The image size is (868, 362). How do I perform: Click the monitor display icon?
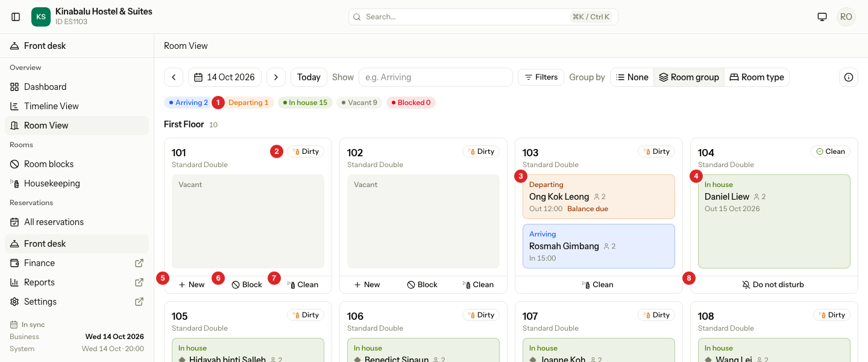click(822, 17)
